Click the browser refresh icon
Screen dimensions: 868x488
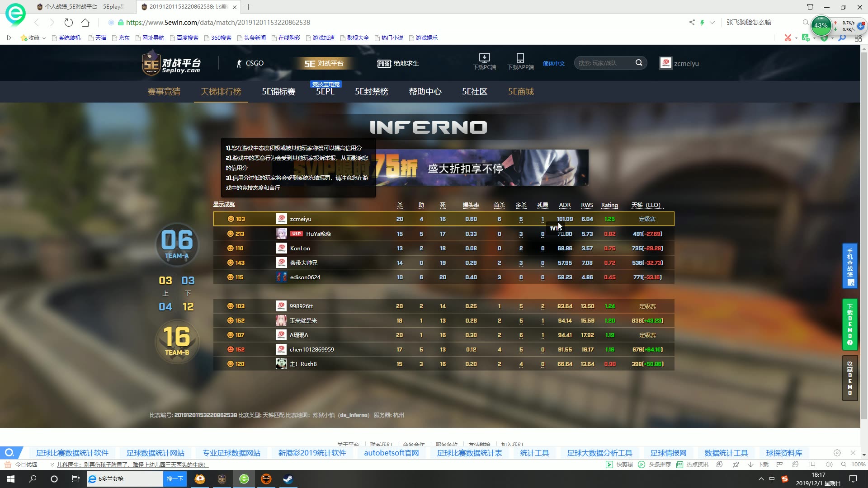coord(68,23)
